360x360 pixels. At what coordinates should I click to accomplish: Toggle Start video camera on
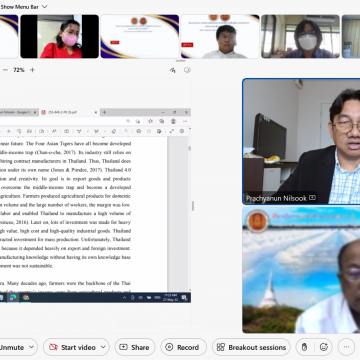coord(73,347)
